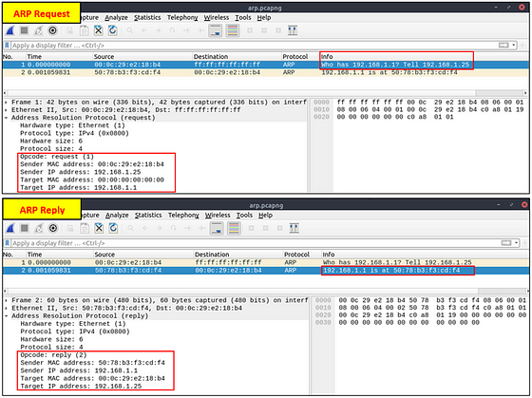Start capture shark fin icon in ARP Reply window
This screenshot has height=398, width=532.
(10, 228)
